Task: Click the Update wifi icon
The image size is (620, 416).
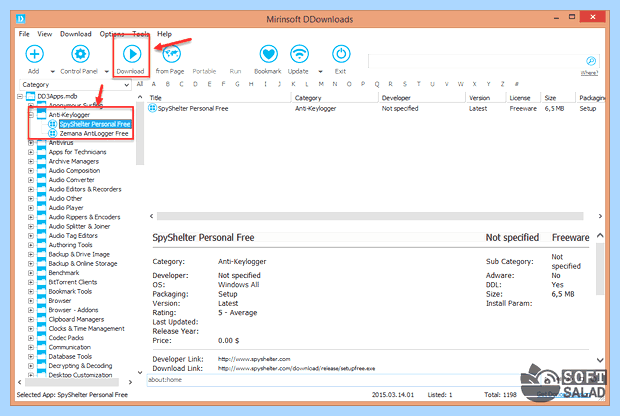Action: pyautogui.click(x=299, y=54)
